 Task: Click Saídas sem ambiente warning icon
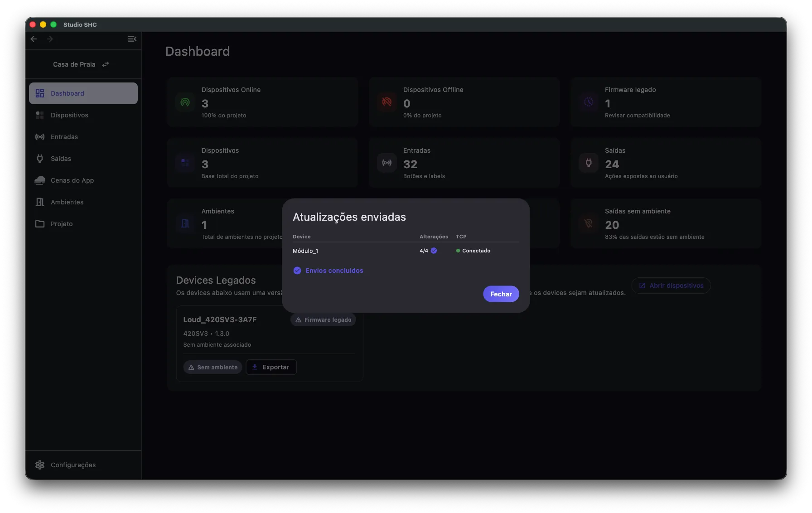[588, 223]
